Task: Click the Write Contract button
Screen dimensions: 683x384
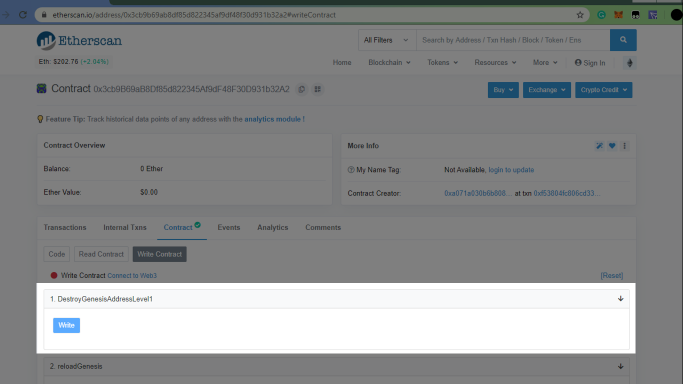Action: pos(159,254)
